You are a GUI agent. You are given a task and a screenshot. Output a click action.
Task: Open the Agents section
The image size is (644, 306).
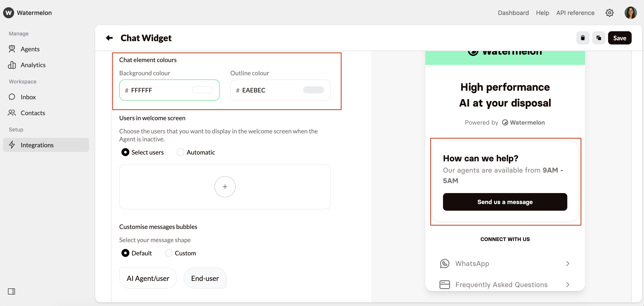[x=30, y=49]
